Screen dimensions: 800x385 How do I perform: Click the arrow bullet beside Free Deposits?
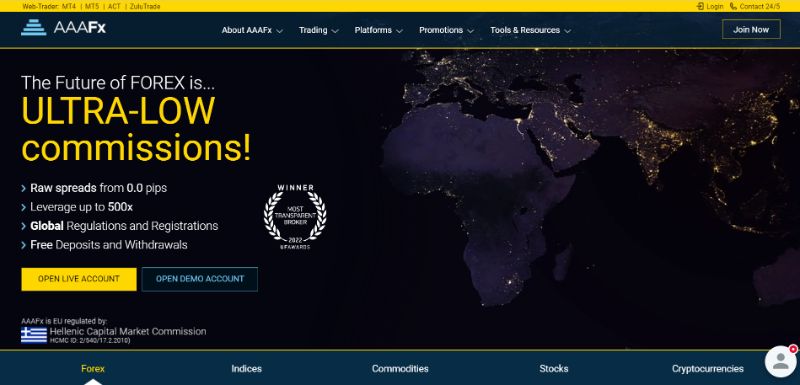[x=23, y=245]
